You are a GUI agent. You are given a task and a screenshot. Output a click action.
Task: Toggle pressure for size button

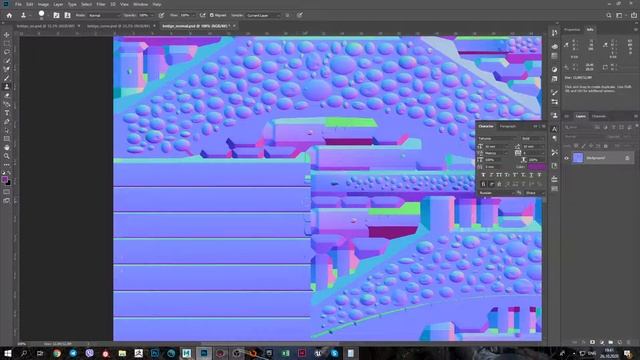click(300, 15)
